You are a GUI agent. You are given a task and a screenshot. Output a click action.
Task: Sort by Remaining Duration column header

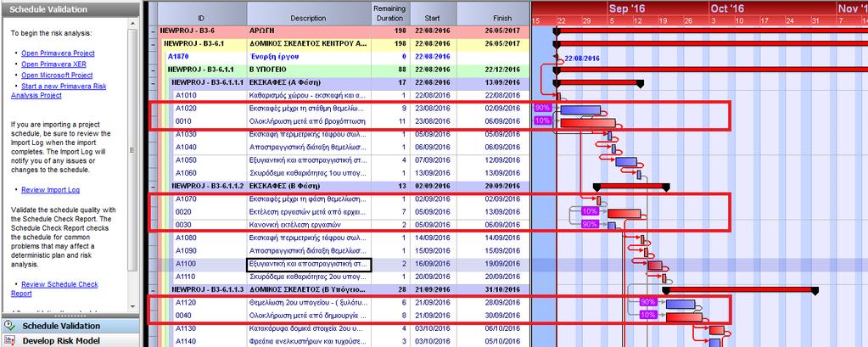pyautogui.click(x=389, y=14)
